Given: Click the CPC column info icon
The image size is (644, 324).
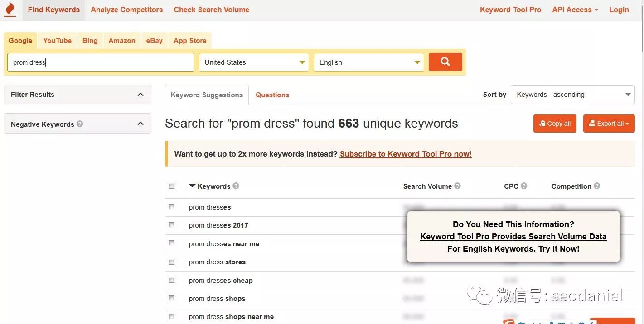Looking at the screenshot, I should pos(524,186).
